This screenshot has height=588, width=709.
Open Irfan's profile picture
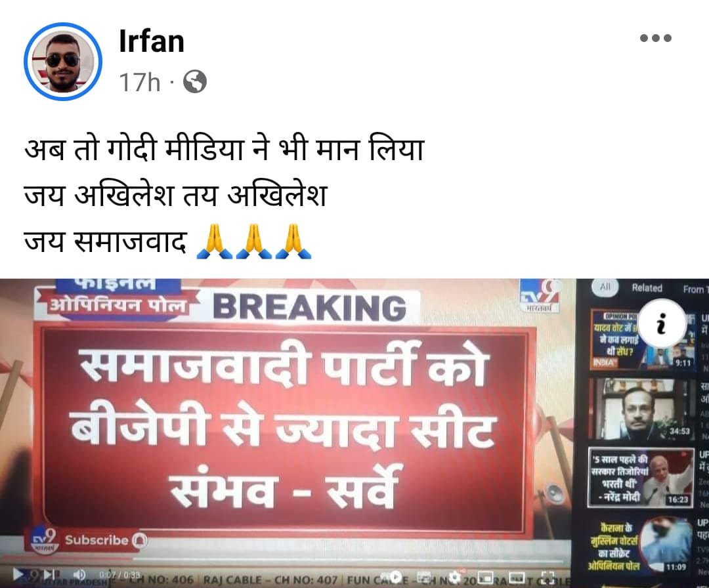(63, 62)
